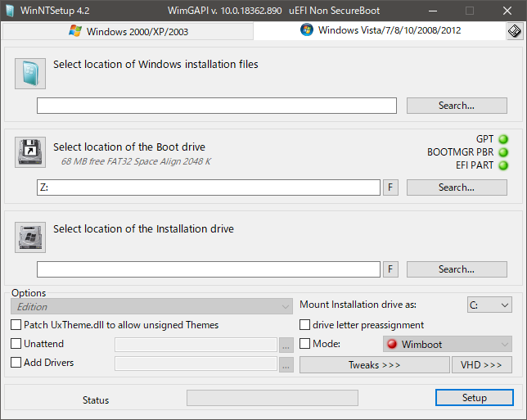Start installation with the Setup button
The height and width of the screenshot is (420, 527).
click(475, 397)
